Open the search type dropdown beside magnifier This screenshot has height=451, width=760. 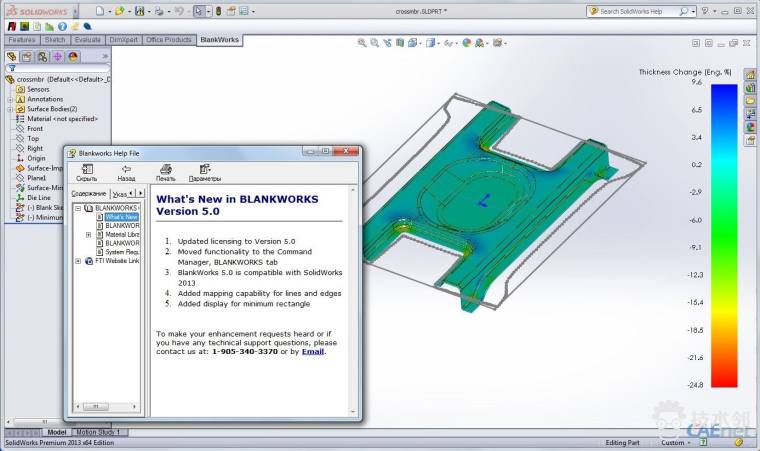(x=693, y=11)
